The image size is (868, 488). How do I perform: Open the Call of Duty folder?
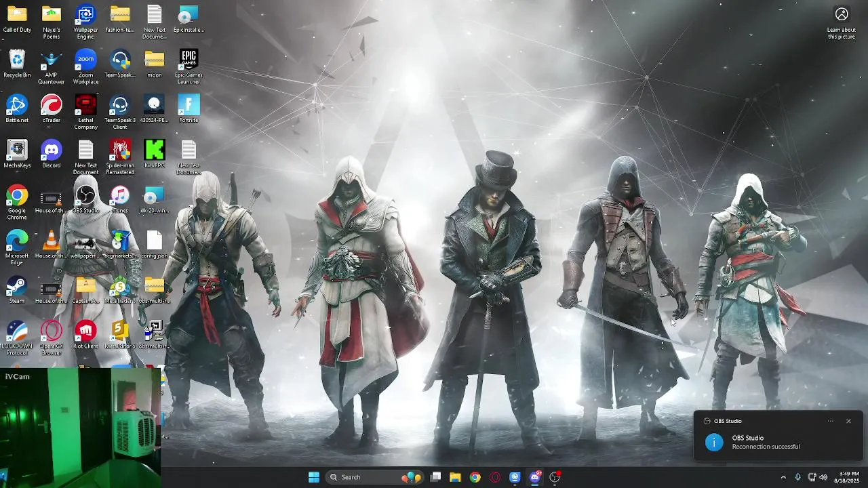pos(17,19)
